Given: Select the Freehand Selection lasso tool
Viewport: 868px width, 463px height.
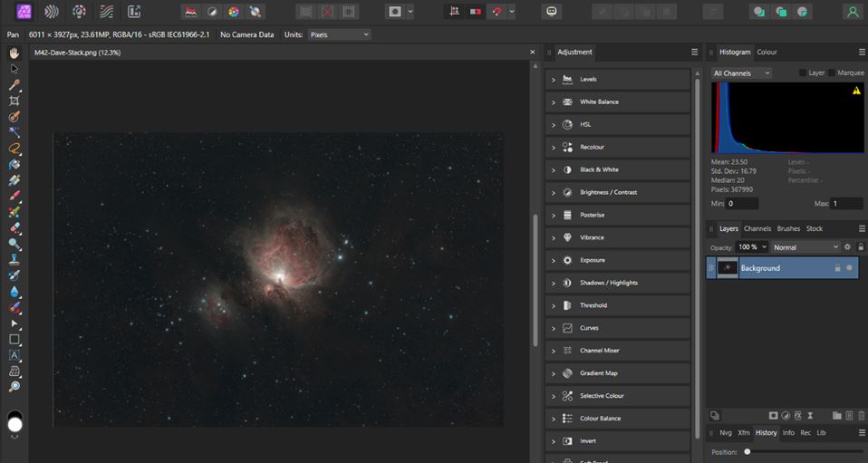Looking at the screenshot, I should tap(14, 149).
